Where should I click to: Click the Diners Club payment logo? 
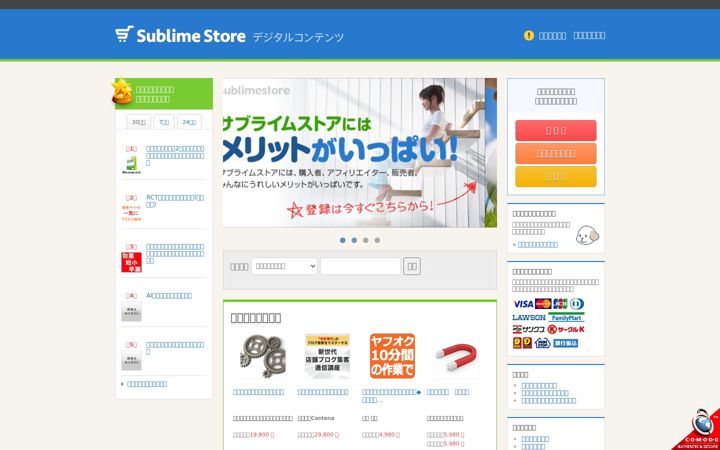577,304
